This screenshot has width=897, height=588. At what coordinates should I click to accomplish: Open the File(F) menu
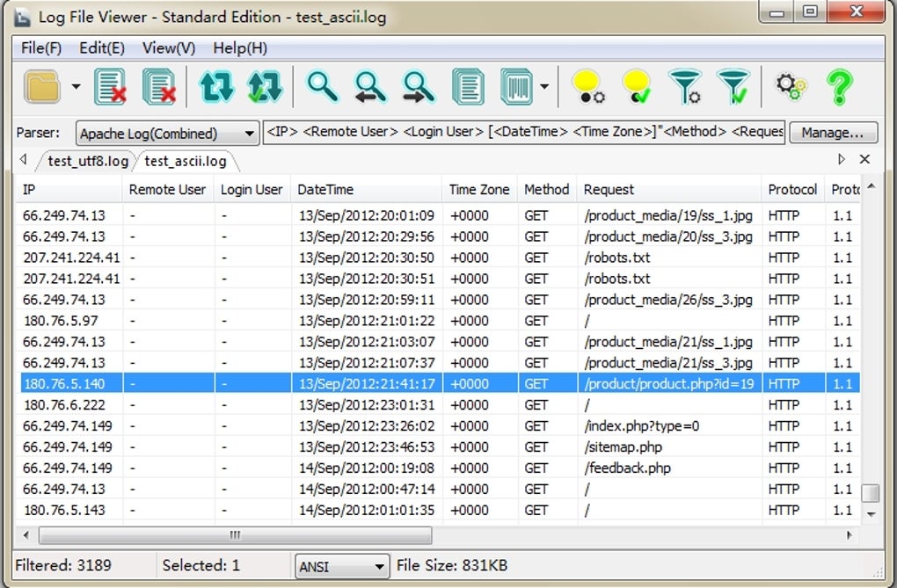41,48
